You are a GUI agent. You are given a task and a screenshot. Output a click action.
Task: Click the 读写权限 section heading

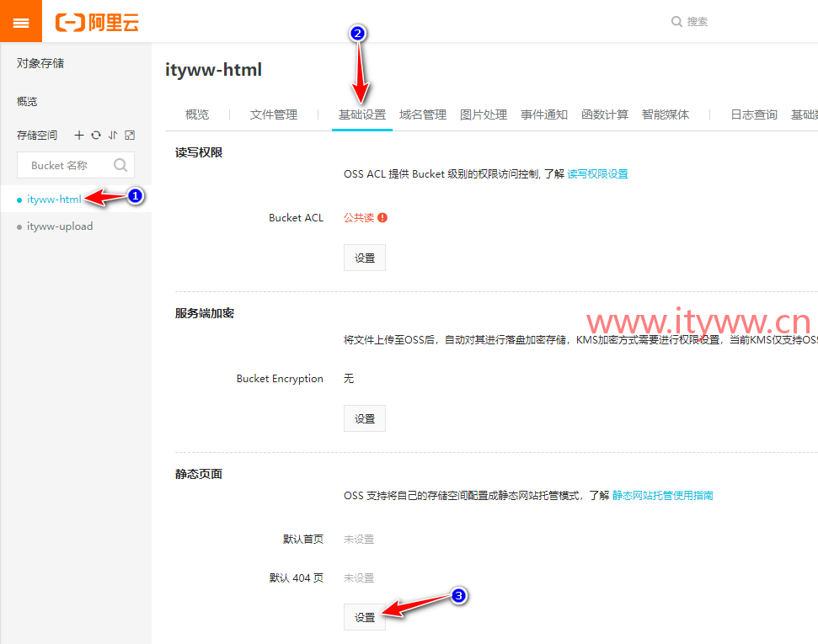199,152
